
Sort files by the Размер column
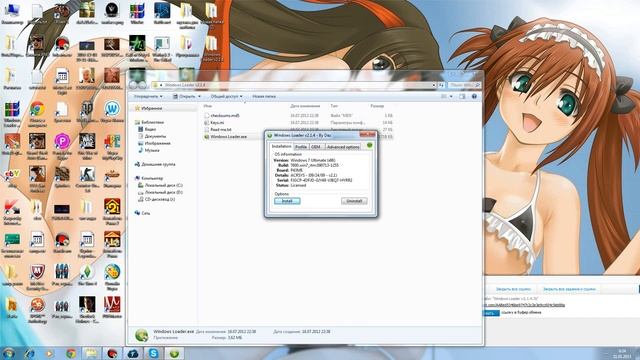(x=377, y=106)
